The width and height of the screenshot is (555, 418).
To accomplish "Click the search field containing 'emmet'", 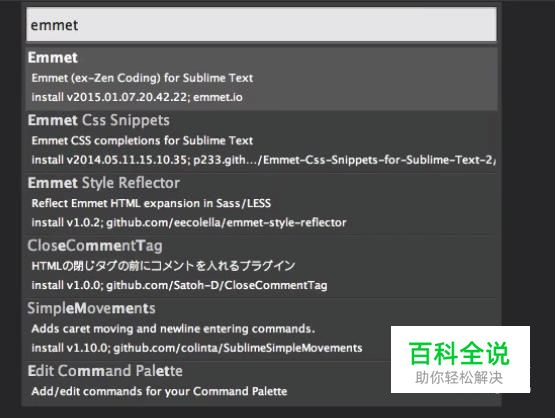I will point(261,25).
